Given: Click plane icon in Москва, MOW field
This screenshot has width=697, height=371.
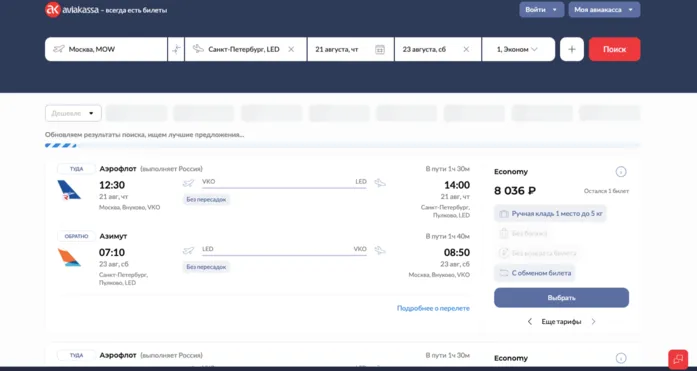Looking at the screenshot, I should point(59,49).
